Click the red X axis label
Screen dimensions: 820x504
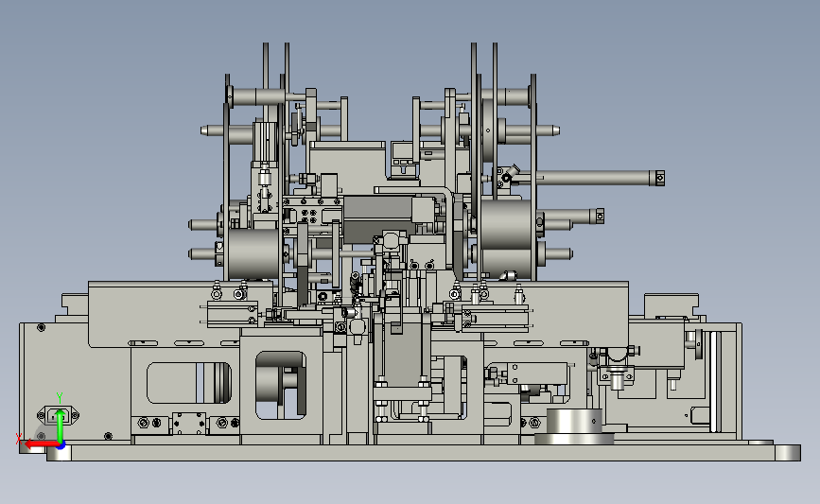pos(19,439)
